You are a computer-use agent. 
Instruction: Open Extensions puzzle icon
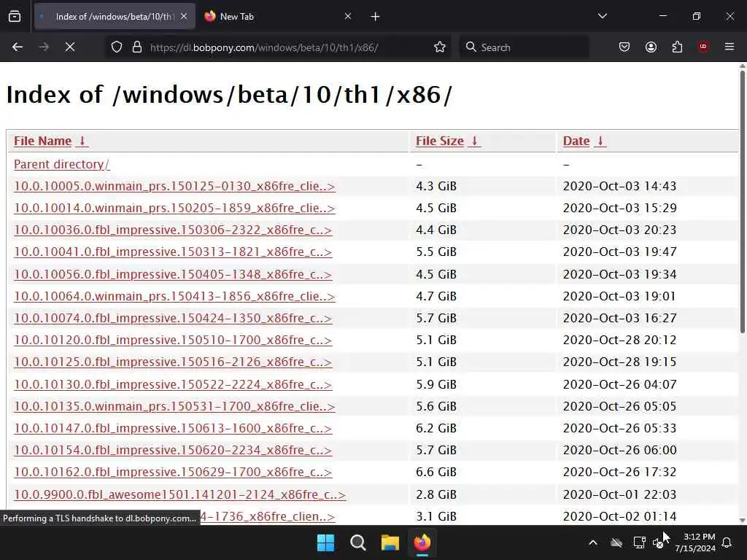pos(677,47)
